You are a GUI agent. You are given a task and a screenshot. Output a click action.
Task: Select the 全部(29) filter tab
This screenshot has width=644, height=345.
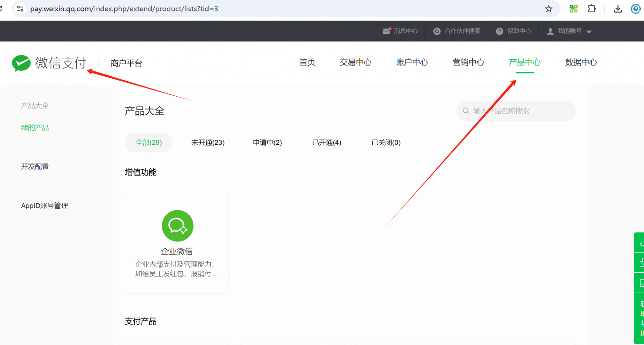click(x=149, y=143)
